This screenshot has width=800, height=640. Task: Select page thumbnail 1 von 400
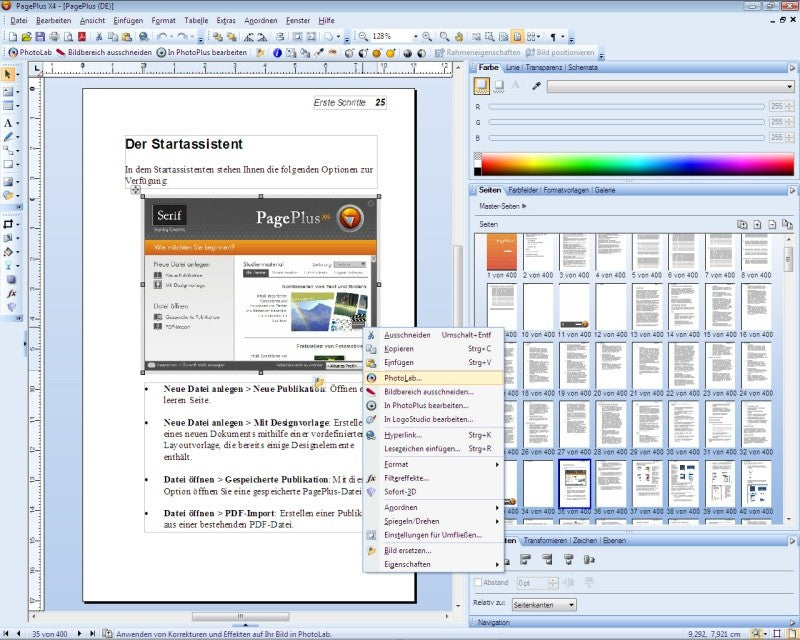502,253
